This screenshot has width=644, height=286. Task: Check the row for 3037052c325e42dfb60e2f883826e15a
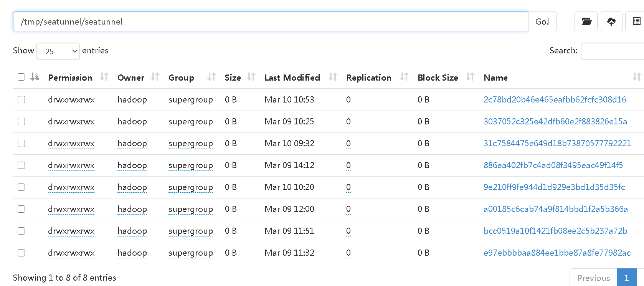(21, 121)
